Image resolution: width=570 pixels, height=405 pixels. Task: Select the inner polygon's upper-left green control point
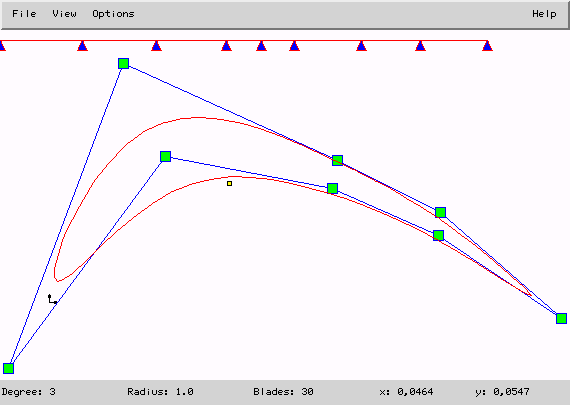(x=165, y=157)
